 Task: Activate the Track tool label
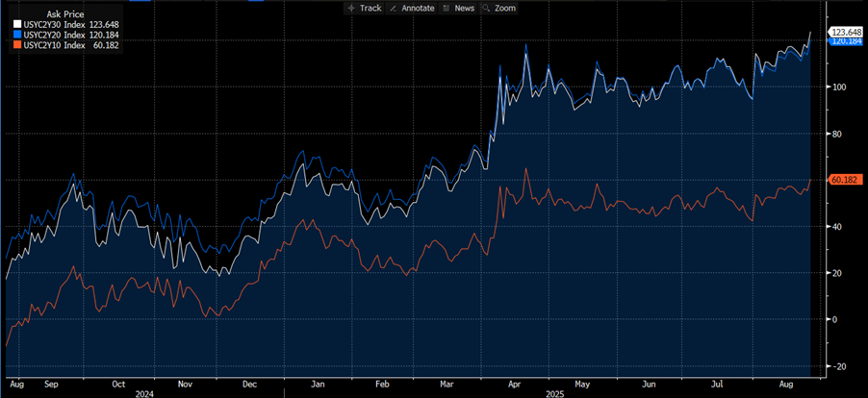[370, 8]
